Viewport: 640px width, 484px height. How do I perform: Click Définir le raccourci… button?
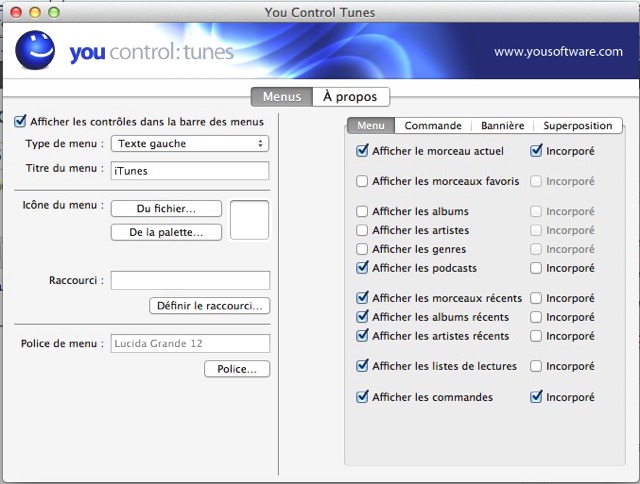coord(210,306)
